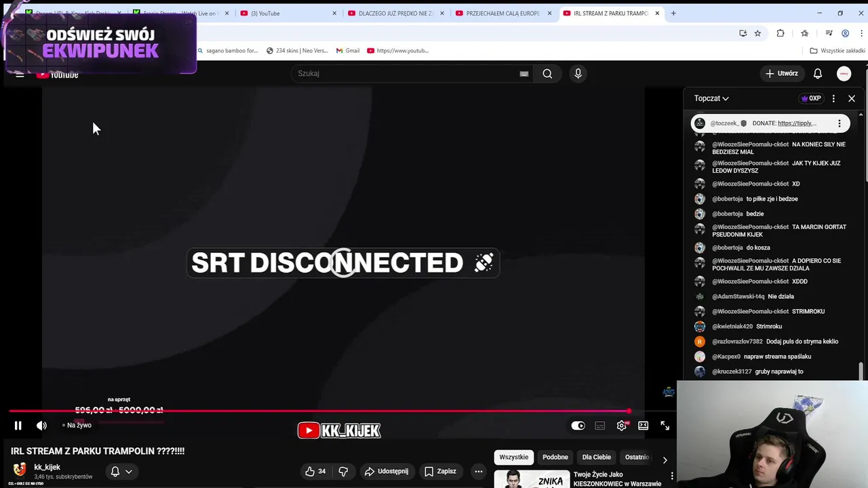This screenshot has height=488, width=868.
Task: Switch to theater mode view
Action: [x=643, y=426]
